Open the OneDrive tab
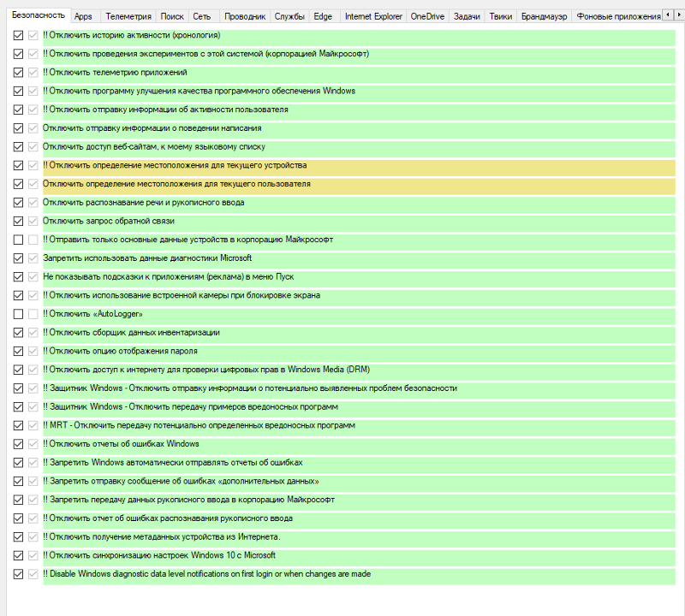 427,16
